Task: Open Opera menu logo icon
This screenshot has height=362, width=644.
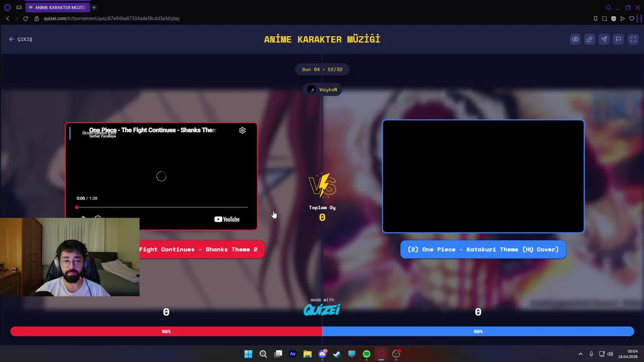Action: 8,8
